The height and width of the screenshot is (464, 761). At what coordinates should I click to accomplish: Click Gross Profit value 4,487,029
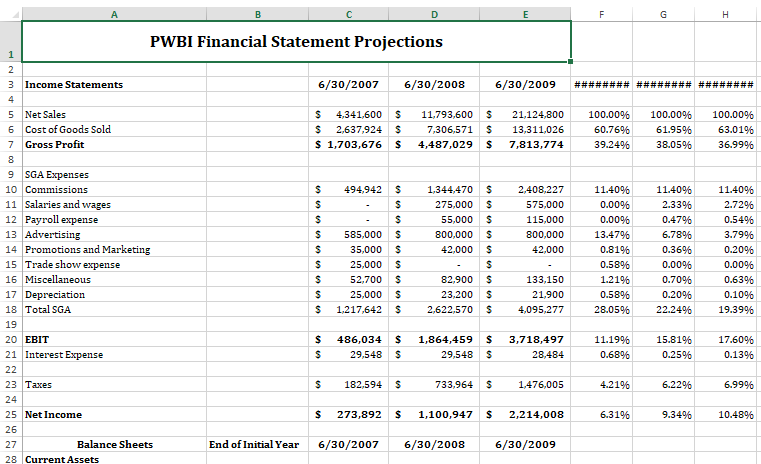click(445, 145)
